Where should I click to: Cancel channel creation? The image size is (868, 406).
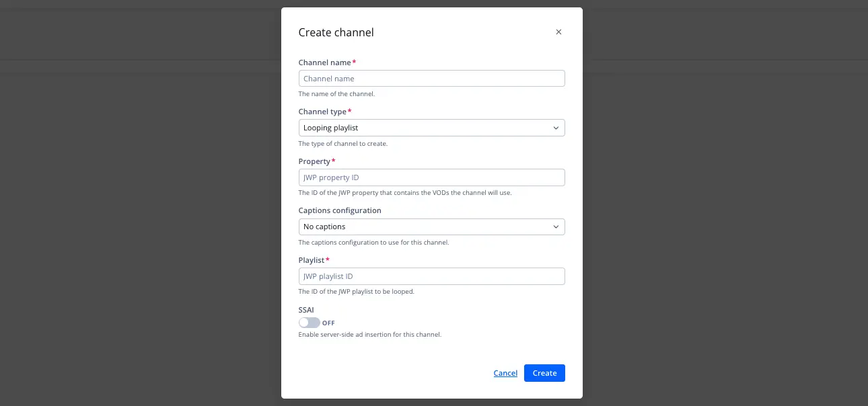tap(505, 373)
